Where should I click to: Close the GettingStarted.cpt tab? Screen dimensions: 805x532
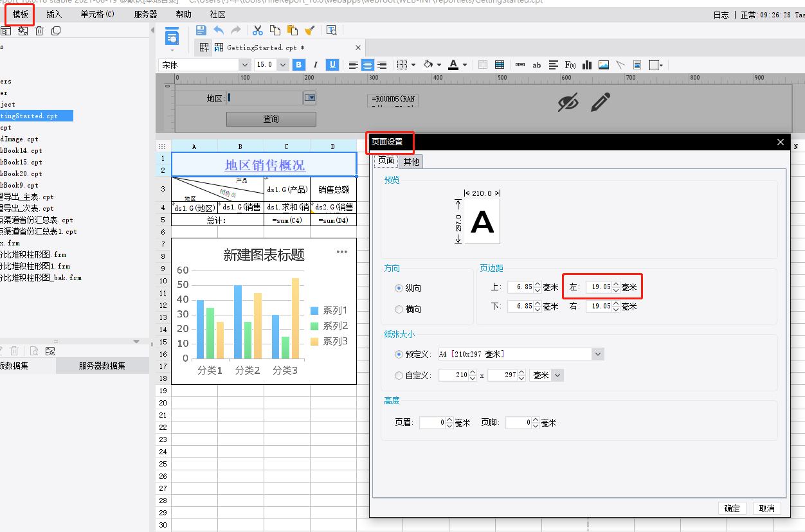point(358,48)
